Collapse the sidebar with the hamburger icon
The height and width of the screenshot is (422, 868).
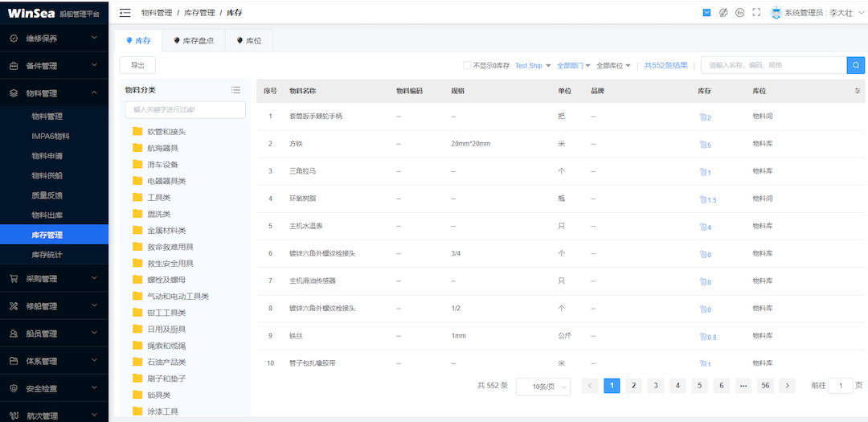[125, 12]
